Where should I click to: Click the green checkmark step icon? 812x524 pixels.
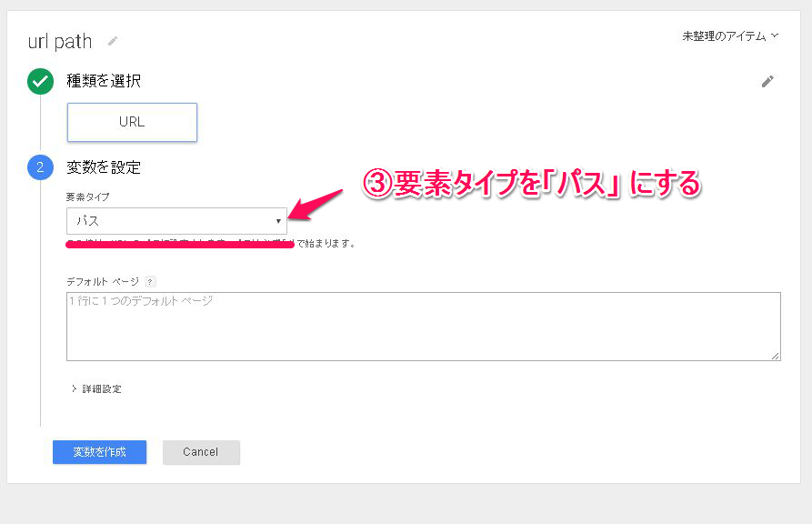click(40, 81)
